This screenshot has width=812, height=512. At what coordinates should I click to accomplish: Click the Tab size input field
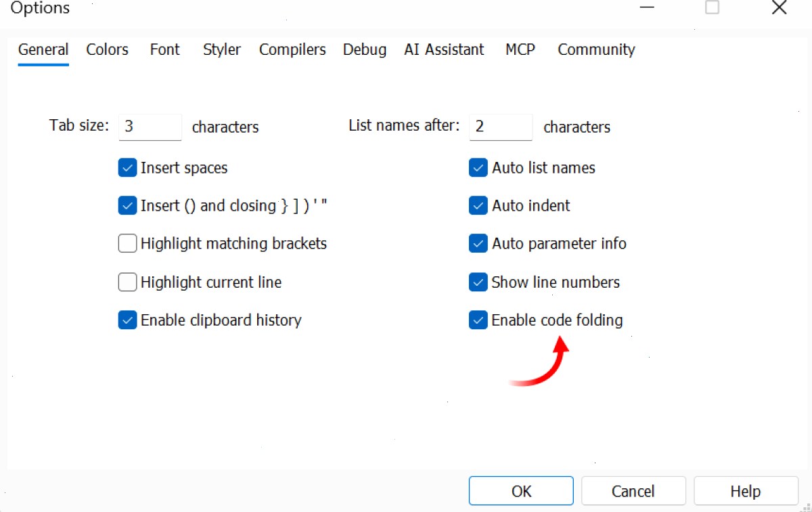pyautogui.click(x=150, y=127)
